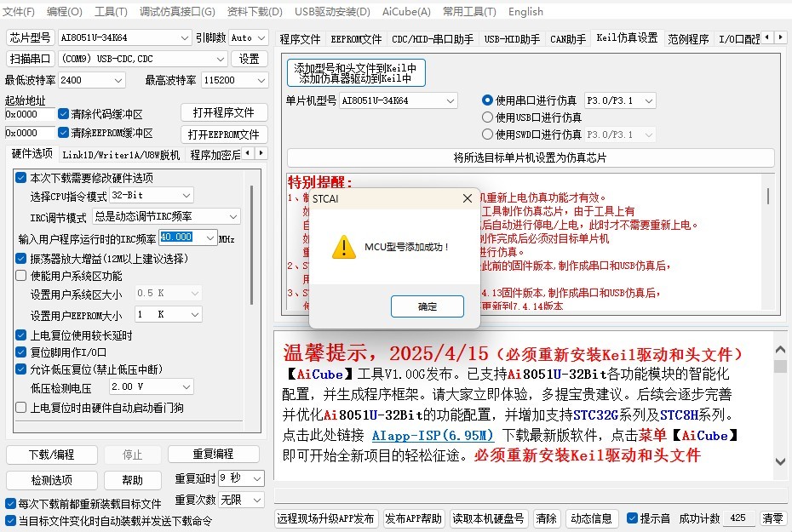Click the 检测选项 button
Viewport: 792px width, 532px height.
pos(51,480)
